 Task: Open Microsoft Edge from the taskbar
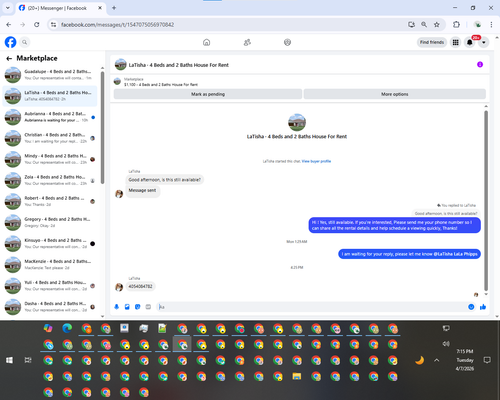coord(67,328)
